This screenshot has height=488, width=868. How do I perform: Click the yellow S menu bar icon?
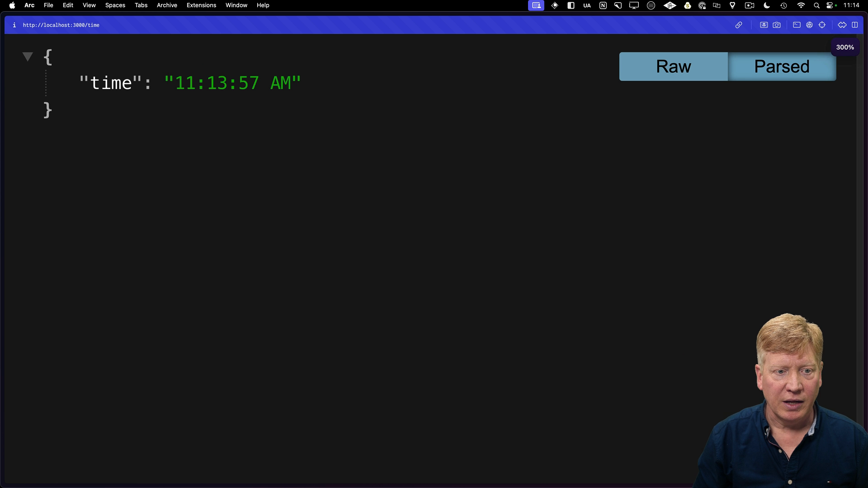coord(688,5)
